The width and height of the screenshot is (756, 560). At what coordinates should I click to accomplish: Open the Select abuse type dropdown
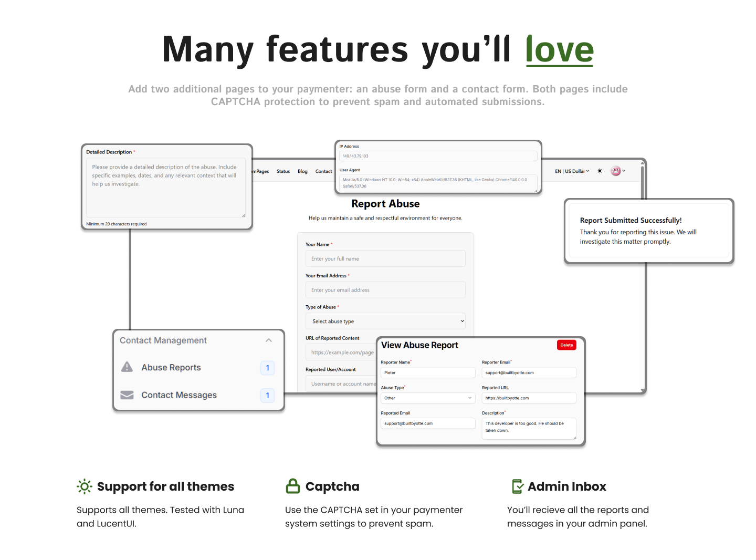(x=385, y=322)
